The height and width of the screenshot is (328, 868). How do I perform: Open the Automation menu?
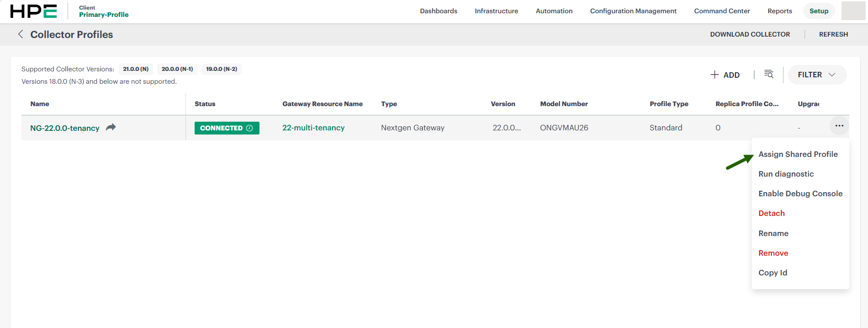pos(554,11)
